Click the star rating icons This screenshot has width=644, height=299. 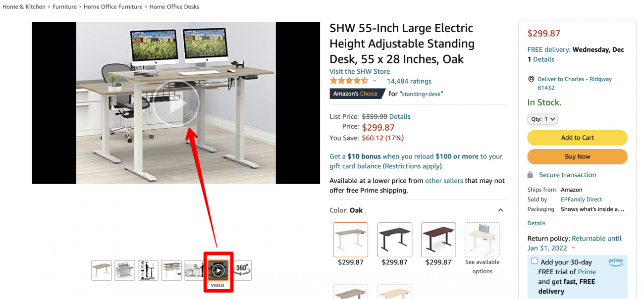(349, 81)
